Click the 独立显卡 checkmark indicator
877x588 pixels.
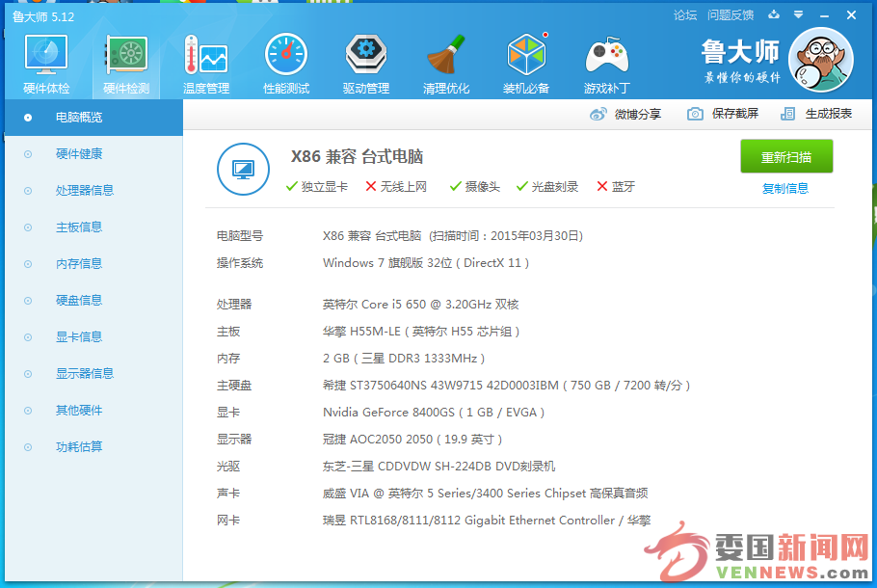point(316,187)
